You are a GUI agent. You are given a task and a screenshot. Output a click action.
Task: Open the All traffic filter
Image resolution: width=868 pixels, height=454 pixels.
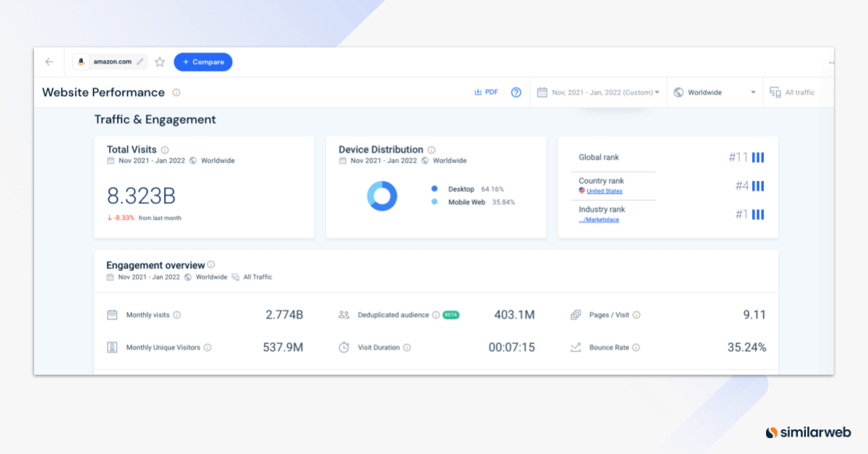point(793,93)
